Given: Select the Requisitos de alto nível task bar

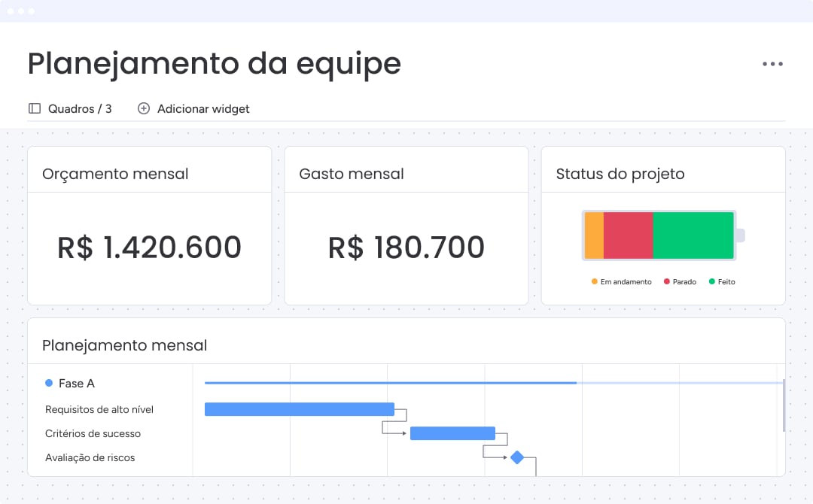Looking at the screenshot, I should [x=299, y=409].
